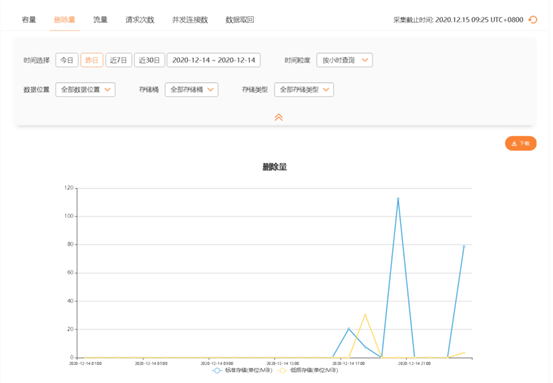The width and height of the screenshot is (553, 383).
Task: Click the orange 下载 download button
Action: (x=521, y=143)
